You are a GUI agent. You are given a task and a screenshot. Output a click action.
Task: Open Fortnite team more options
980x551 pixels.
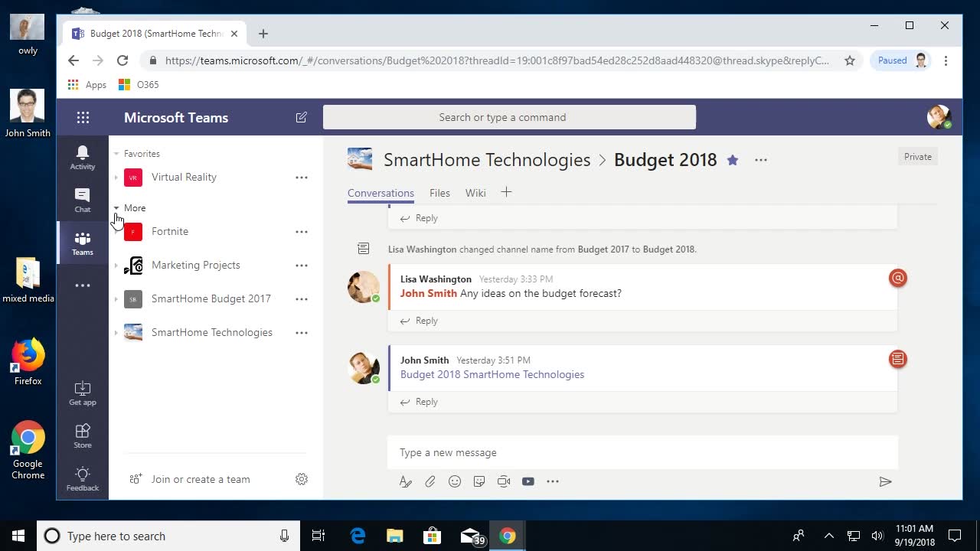coord(302,232)
